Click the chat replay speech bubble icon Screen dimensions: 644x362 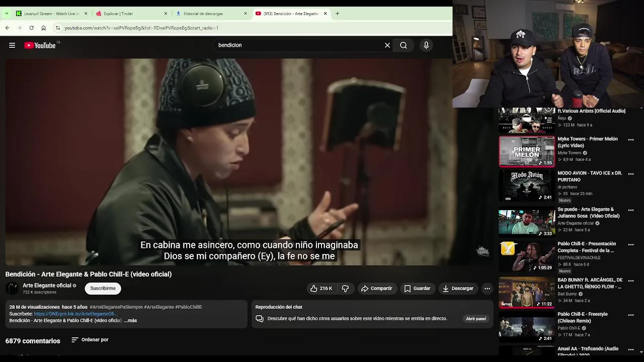tap(260, 319)
